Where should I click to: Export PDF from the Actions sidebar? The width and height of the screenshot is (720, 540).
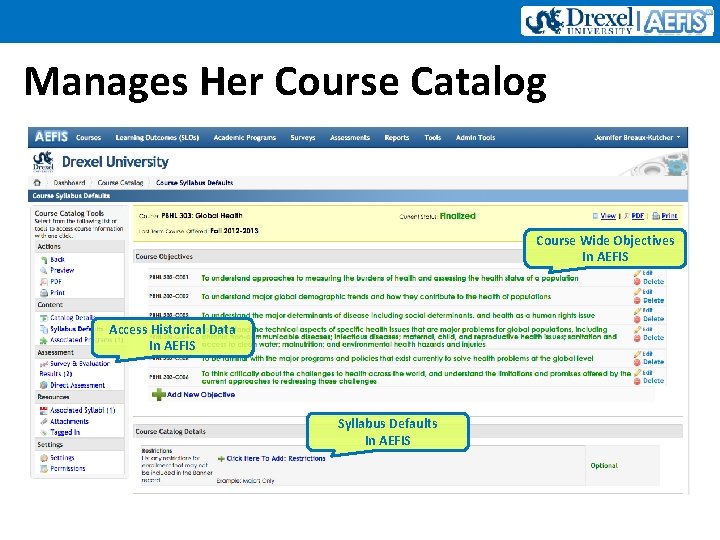[56, 281]
